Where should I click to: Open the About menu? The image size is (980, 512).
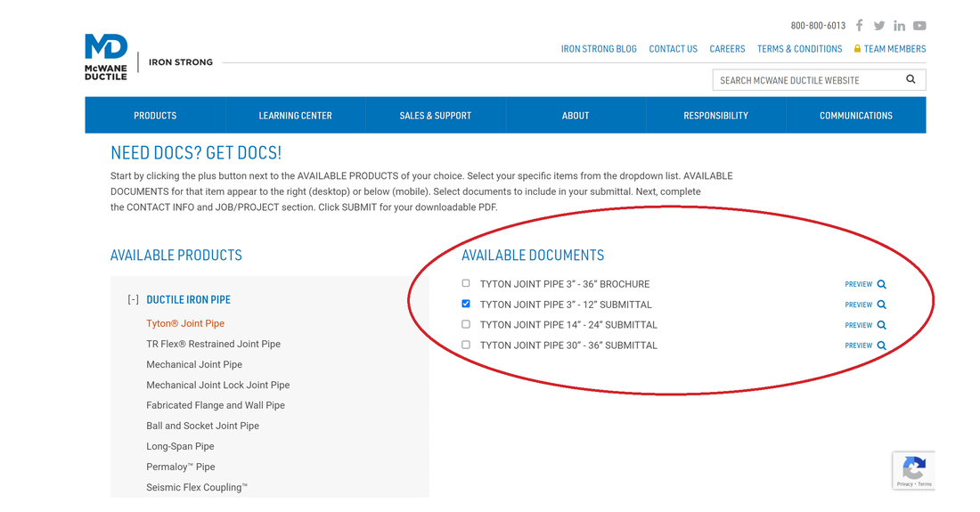click(575, 116)
